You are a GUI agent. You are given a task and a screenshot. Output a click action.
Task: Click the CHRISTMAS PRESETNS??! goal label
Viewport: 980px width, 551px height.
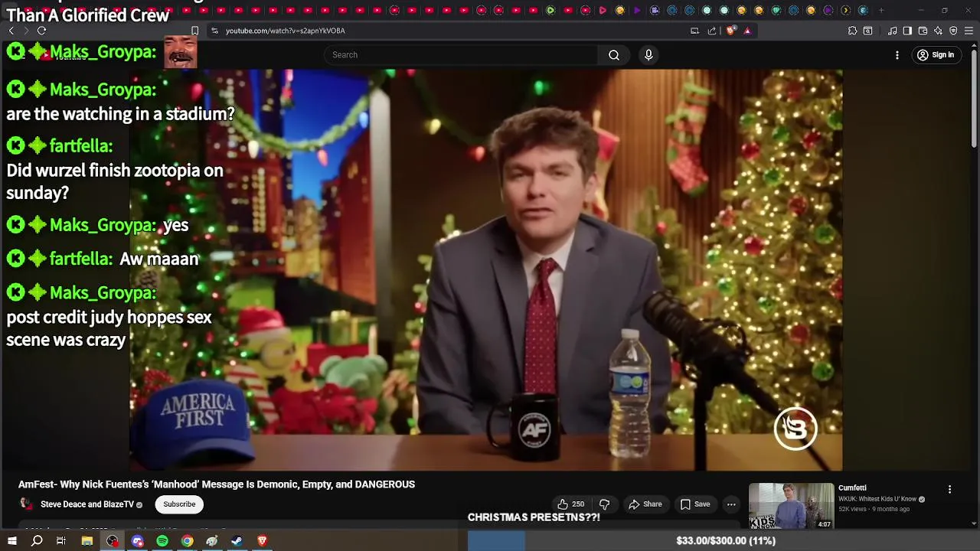[x=534, y=517]
